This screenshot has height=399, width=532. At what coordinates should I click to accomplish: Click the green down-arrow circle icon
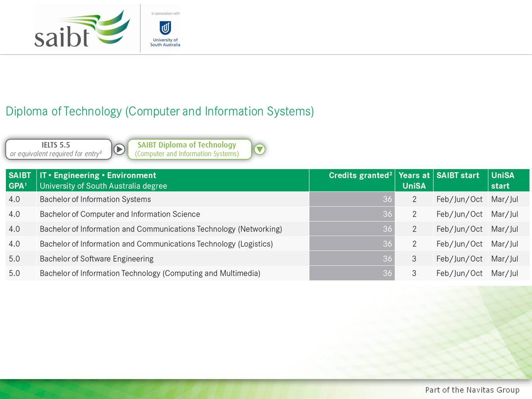pyautogui.click(x=260, y=149)
